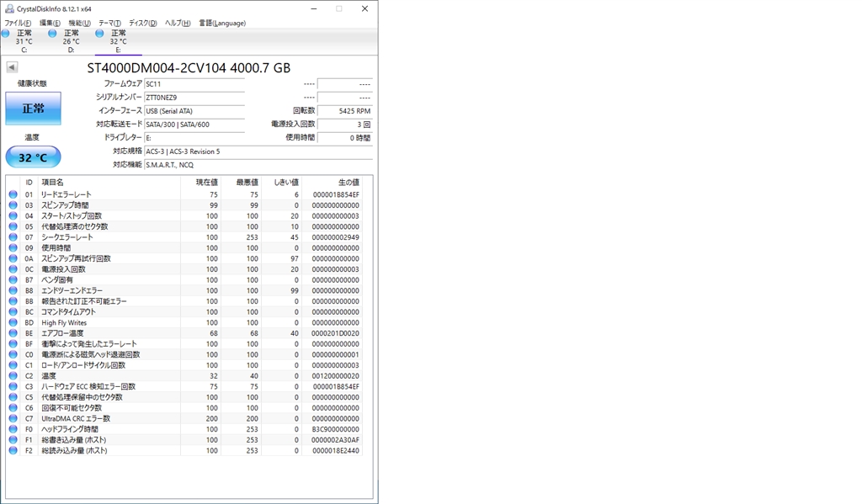Click the power-on hours field 0 時間
Viewport: 862px width, 504px height.
pyautogui.click(x=344, y=138)
